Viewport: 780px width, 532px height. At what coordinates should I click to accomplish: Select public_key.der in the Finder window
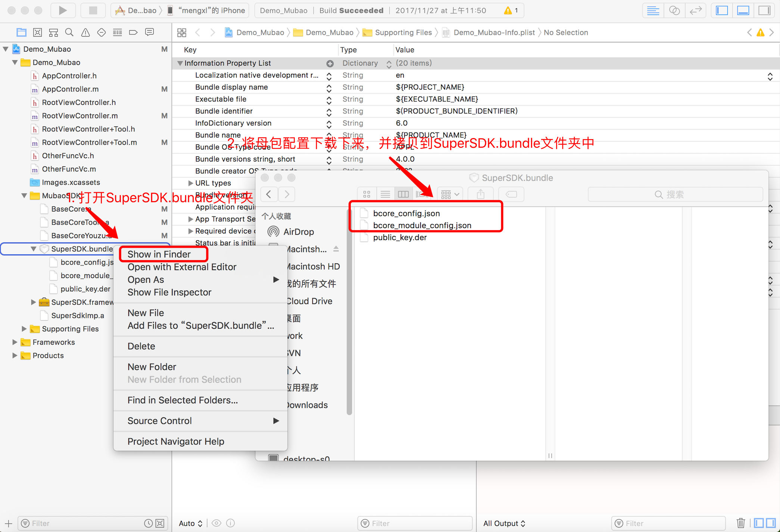coord(400,237)
